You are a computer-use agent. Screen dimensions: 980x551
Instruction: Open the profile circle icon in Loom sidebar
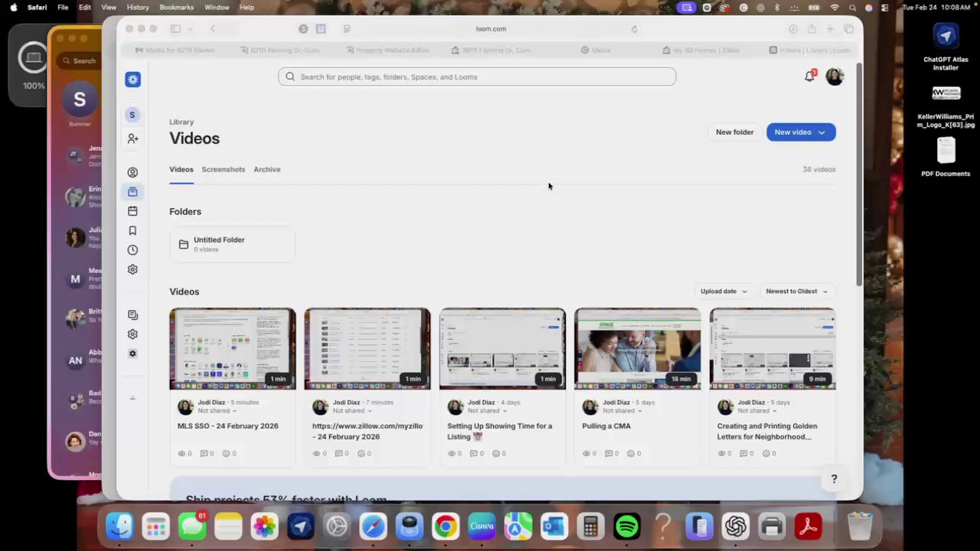[x=132, y=172]
